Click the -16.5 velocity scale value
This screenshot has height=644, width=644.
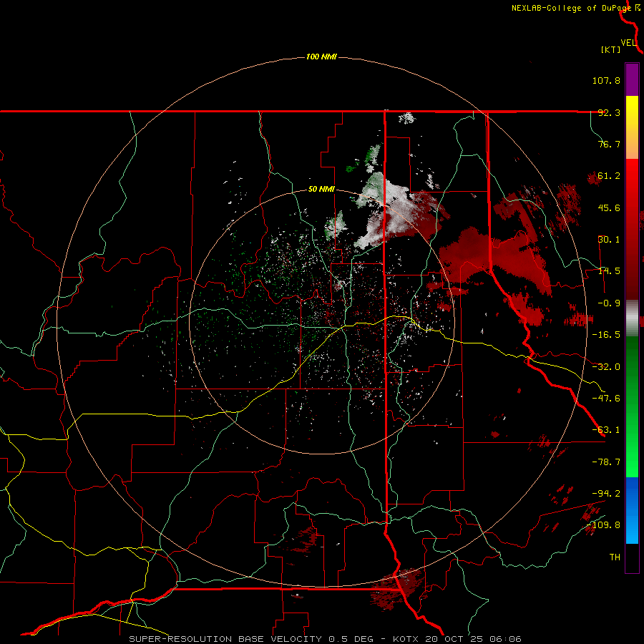tap(606, 335)
